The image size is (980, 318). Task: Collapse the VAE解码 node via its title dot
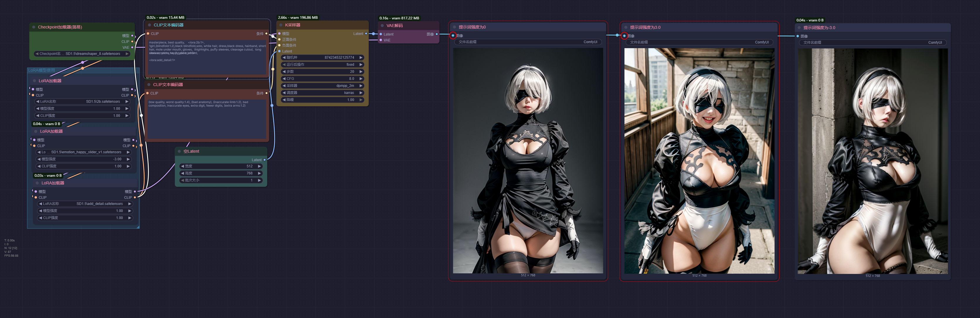[382, 26]
